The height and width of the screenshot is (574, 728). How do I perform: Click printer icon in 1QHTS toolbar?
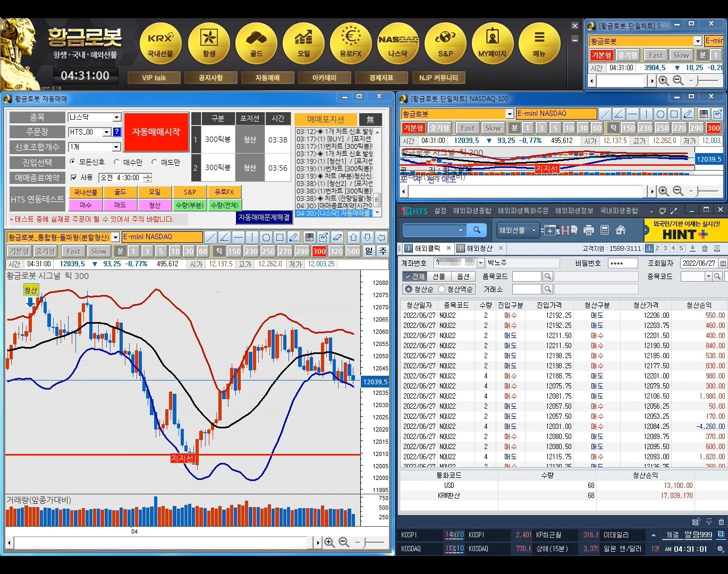pos(588,230)
